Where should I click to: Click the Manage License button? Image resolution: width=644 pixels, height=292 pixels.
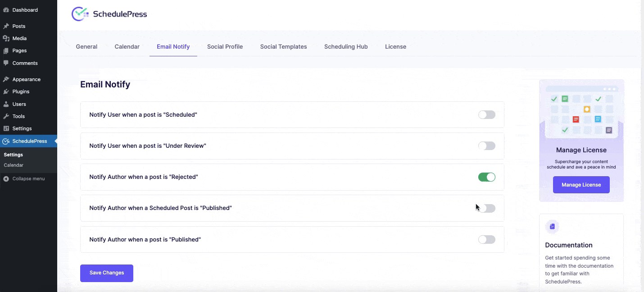(581, 185)
